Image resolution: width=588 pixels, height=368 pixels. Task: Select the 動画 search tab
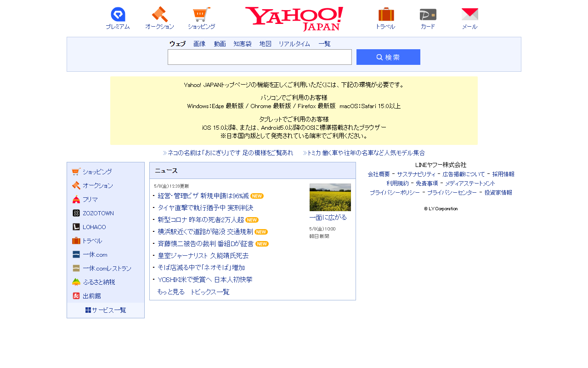point(220,44)
